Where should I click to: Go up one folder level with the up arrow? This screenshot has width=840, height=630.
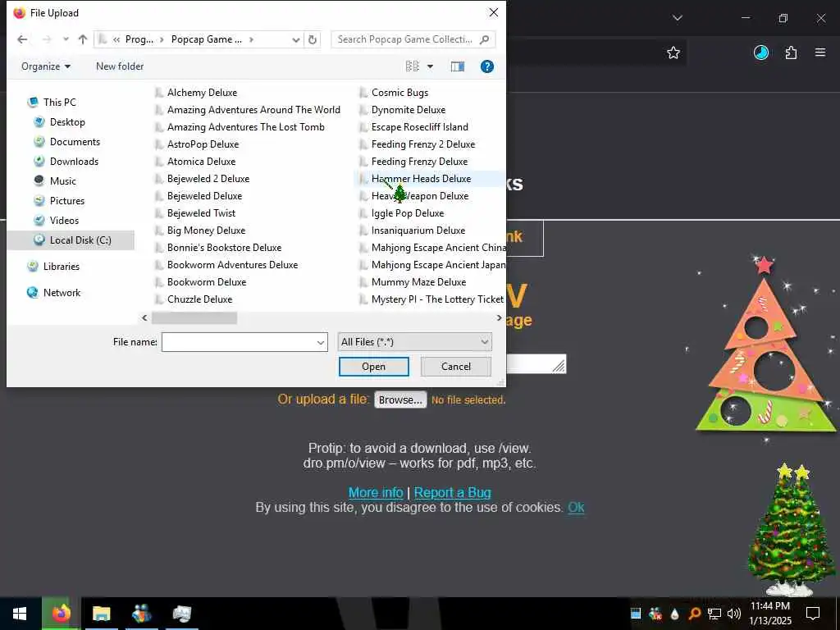[x=83, y=39]
